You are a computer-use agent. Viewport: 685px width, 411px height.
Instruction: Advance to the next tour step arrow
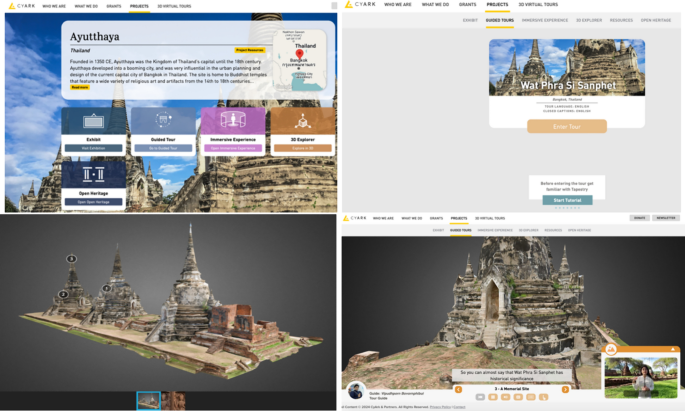tap(565, 389)
